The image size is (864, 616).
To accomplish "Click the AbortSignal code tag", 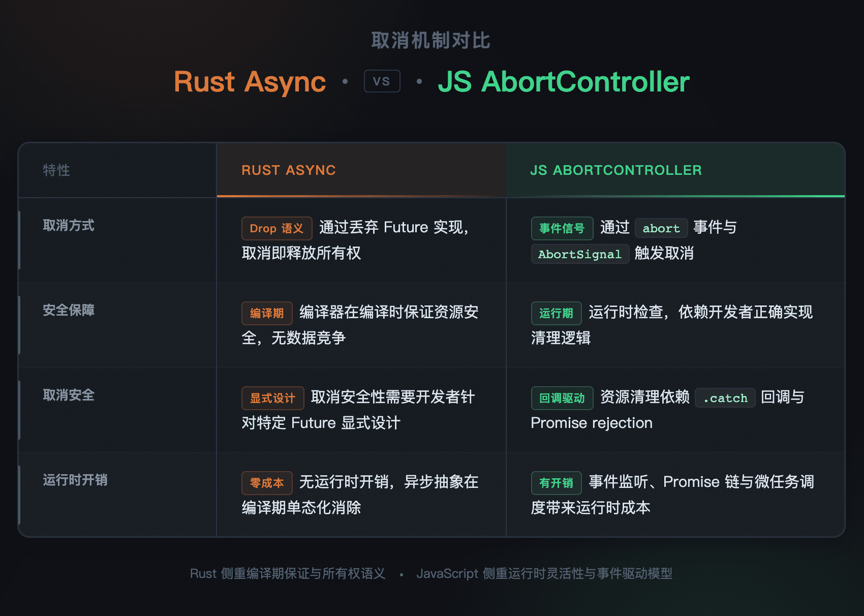I will coord(579,254).
